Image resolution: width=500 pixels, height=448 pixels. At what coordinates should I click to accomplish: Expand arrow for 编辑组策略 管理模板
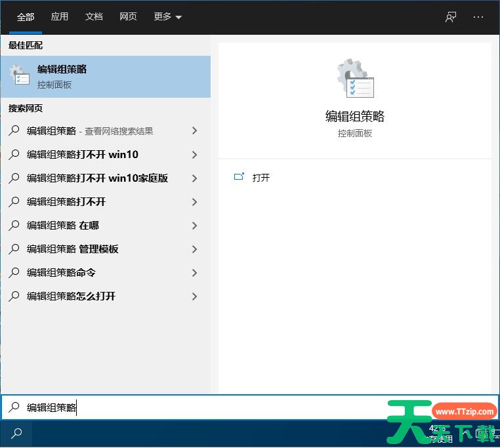[x=194, y=249]
